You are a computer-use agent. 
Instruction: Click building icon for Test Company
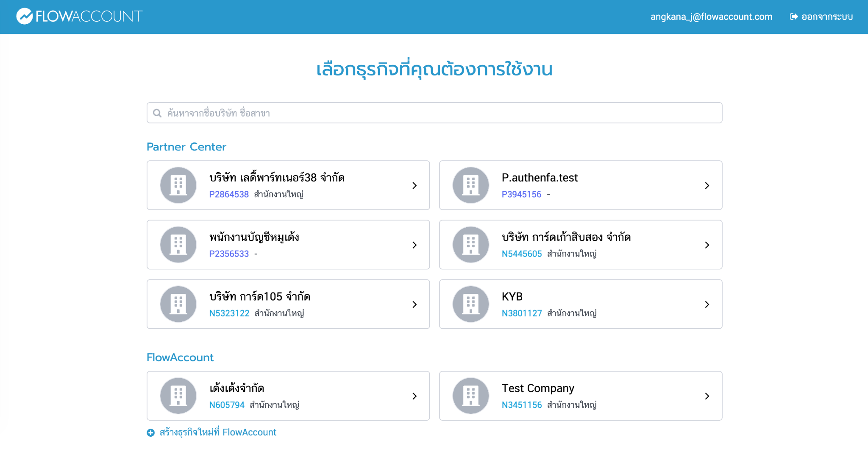tap(471, 396)
